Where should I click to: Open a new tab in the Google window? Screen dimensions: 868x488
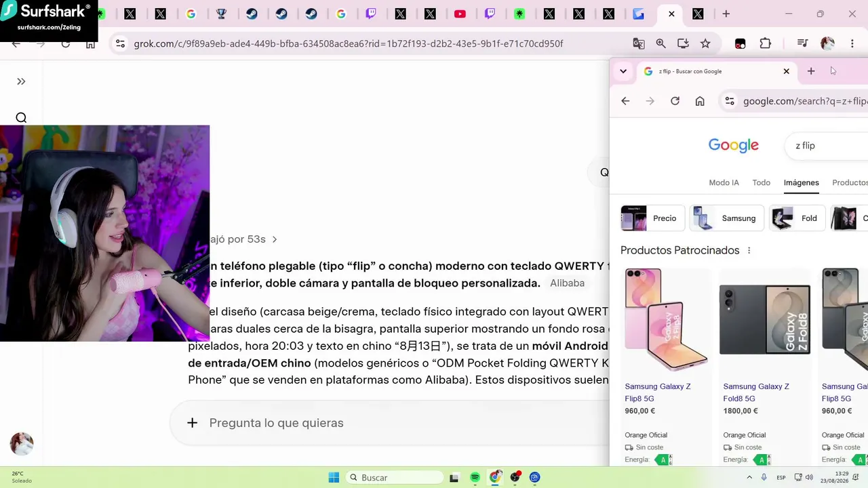coord(811,71)
